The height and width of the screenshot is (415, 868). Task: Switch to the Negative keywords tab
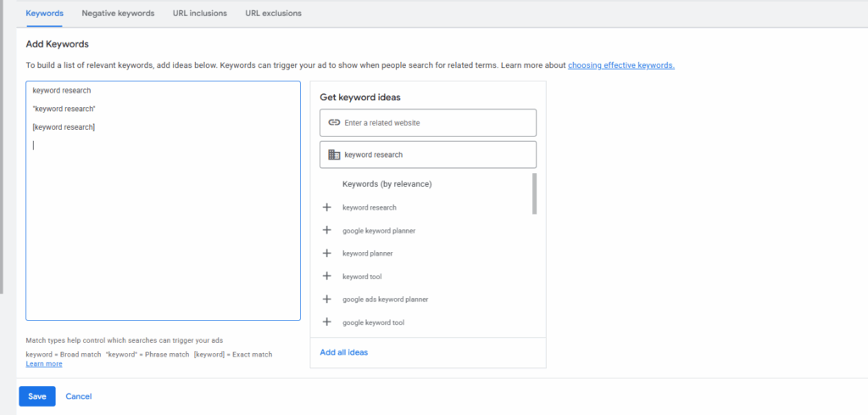[x=118, y=14]
